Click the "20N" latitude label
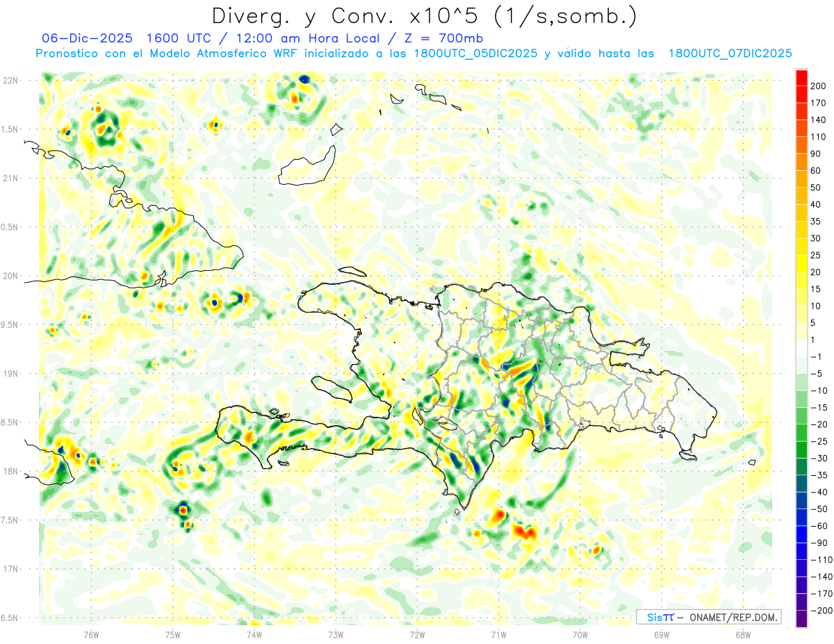Image resolution: width=834 pixels, height=644 pixels. [x=10, y=276]
